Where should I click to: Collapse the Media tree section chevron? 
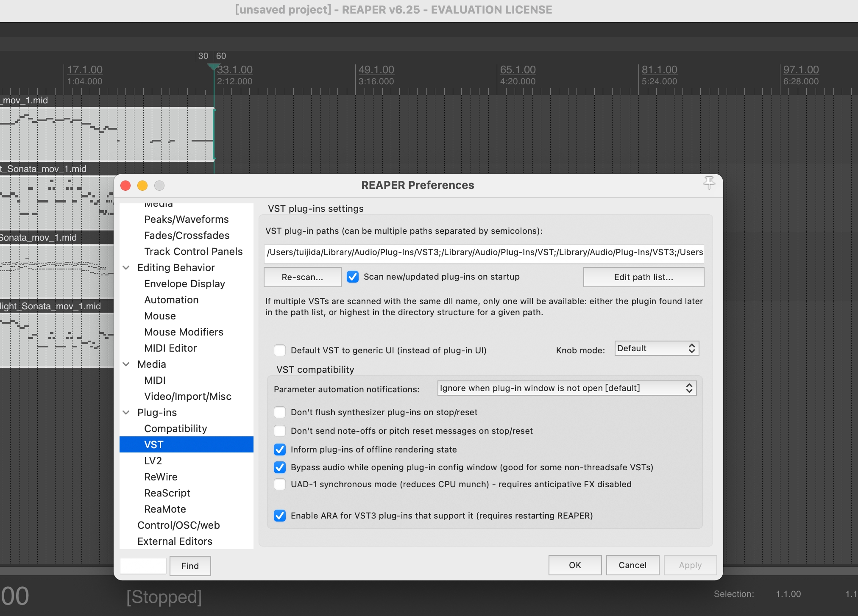[x=126, y=364]
